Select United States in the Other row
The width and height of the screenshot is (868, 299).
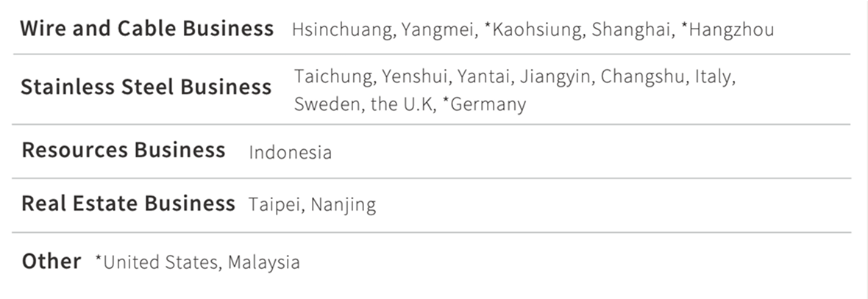pos(160,262)
